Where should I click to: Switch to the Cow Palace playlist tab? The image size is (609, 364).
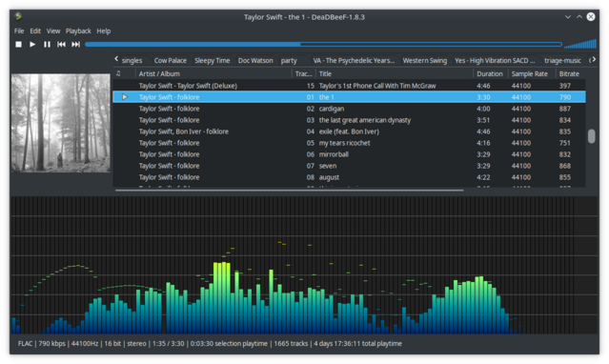170,61
